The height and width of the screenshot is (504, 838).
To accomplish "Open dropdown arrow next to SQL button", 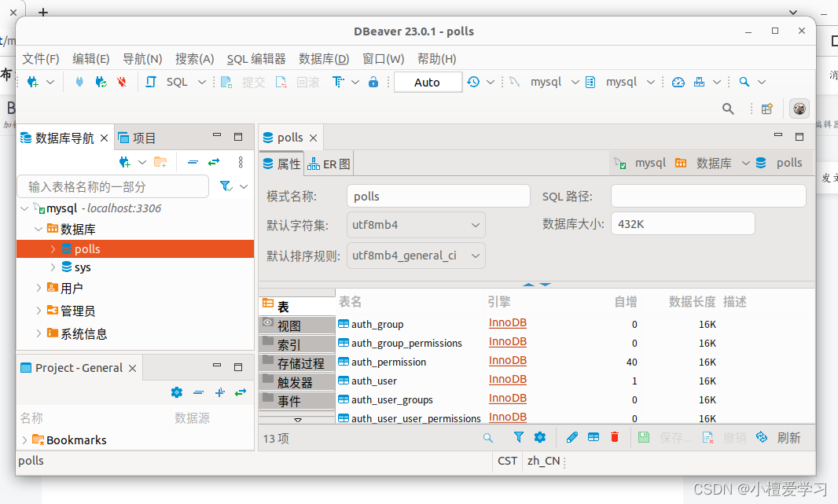I will click(x=201, y=82).
